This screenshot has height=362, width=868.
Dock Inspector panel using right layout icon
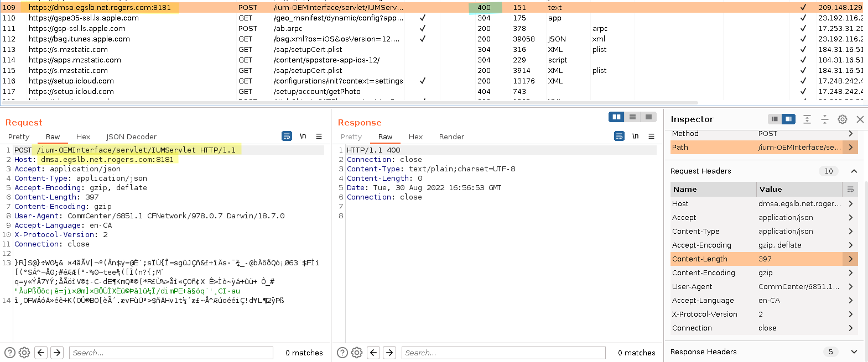click(788, 119)
